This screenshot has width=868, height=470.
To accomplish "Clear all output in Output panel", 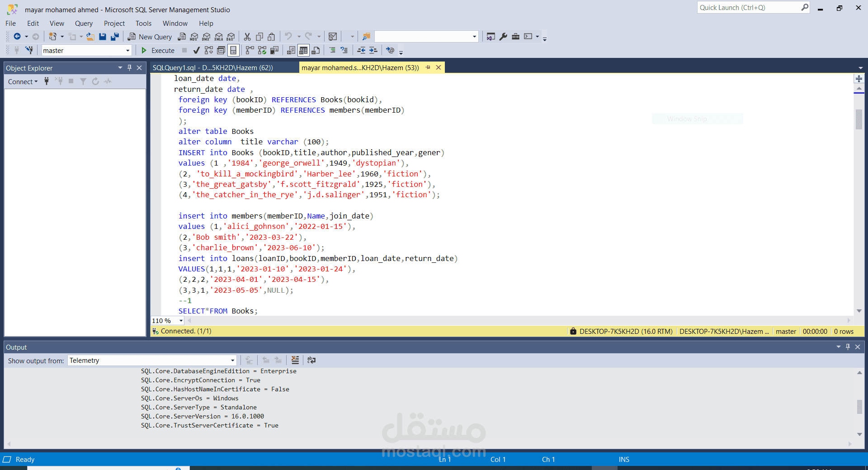I will [x=295, y=360].
